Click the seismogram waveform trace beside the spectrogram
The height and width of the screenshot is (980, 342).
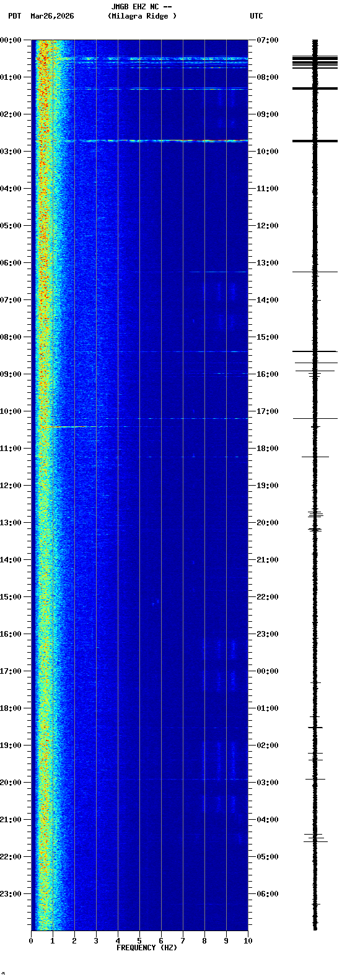[315, 485]
